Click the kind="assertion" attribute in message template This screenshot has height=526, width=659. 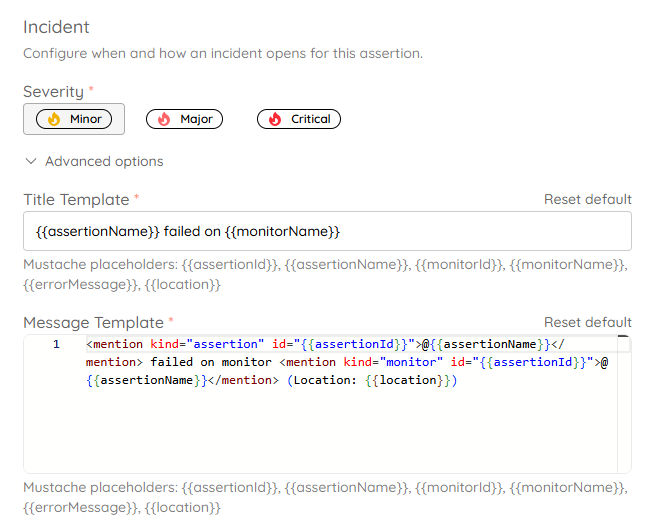point(207,344)
